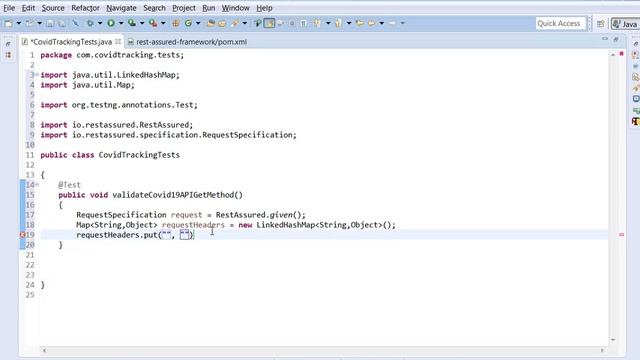Click on 'CovidTrackingTests' class name

pyautogui.click(x=139, y=155)
